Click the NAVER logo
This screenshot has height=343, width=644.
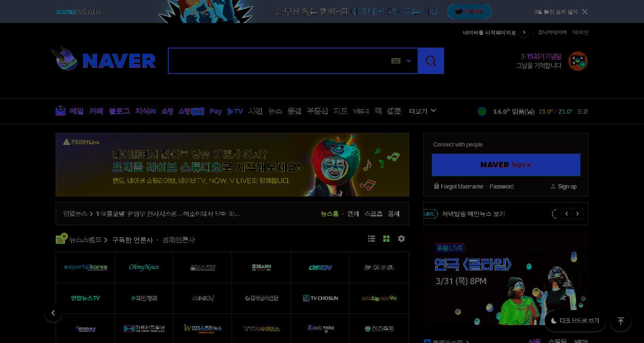pos(119,61)
